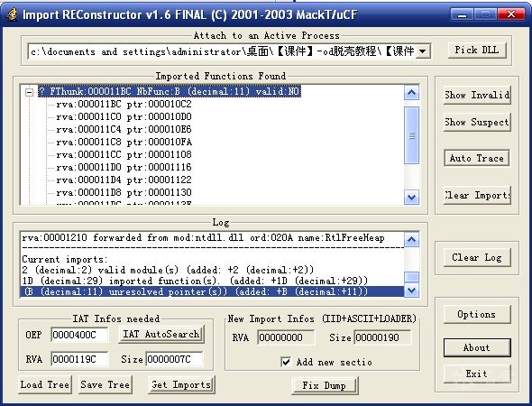
Task: Open the Options dialog
Action: tap(477, 315)
